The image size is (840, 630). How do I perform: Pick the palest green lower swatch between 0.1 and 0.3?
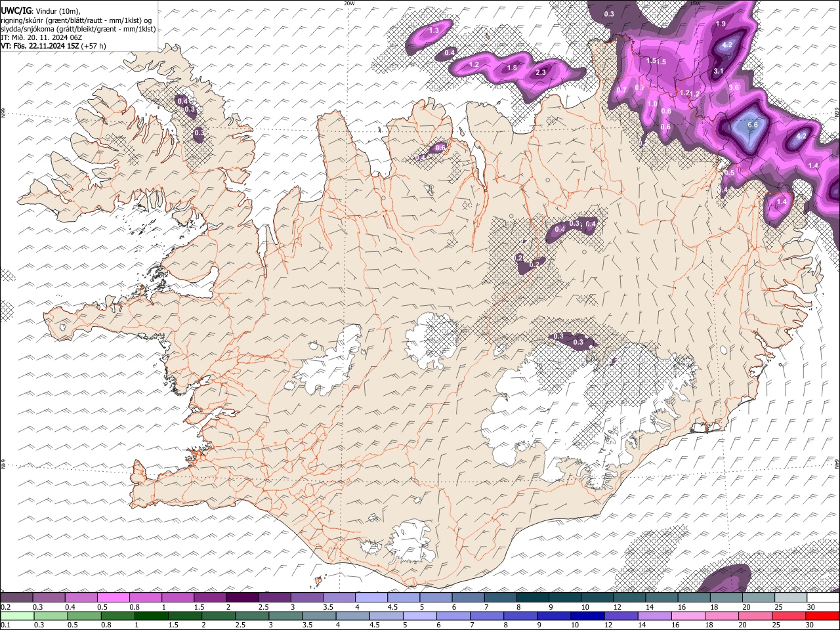tap(17, 616)
